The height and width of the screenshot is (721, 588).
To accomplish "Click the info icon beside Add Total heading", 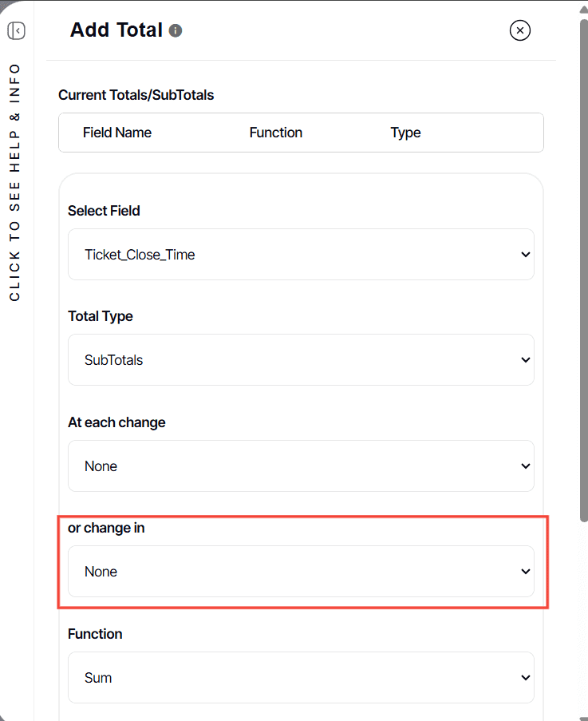I will point(175,30).
